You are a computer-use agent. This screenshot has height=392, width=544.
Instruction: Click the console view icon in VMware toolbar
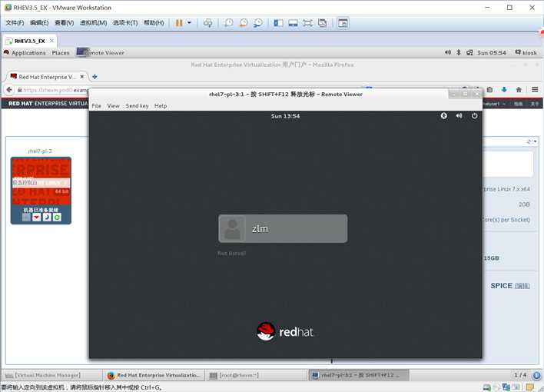point(343,23)
